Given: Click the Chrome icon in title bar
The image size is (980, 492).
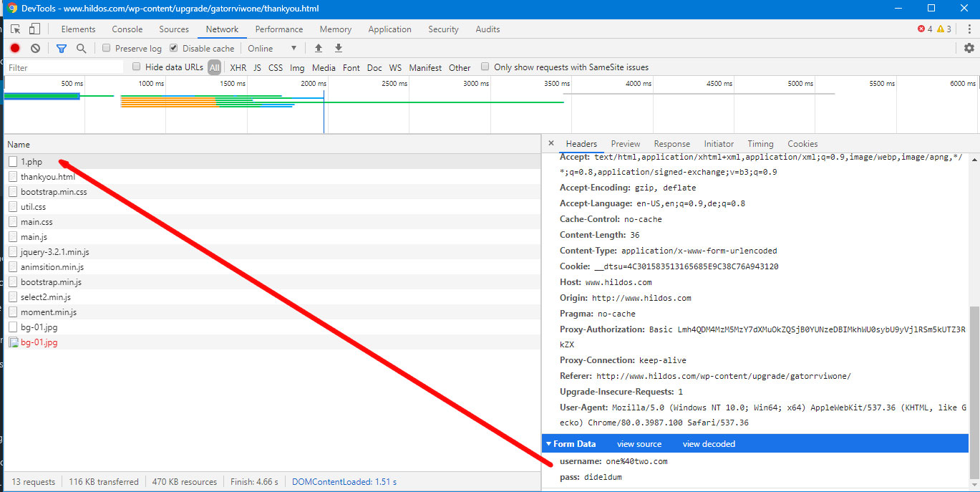Looking at the screenshot, I should point(12,9).
